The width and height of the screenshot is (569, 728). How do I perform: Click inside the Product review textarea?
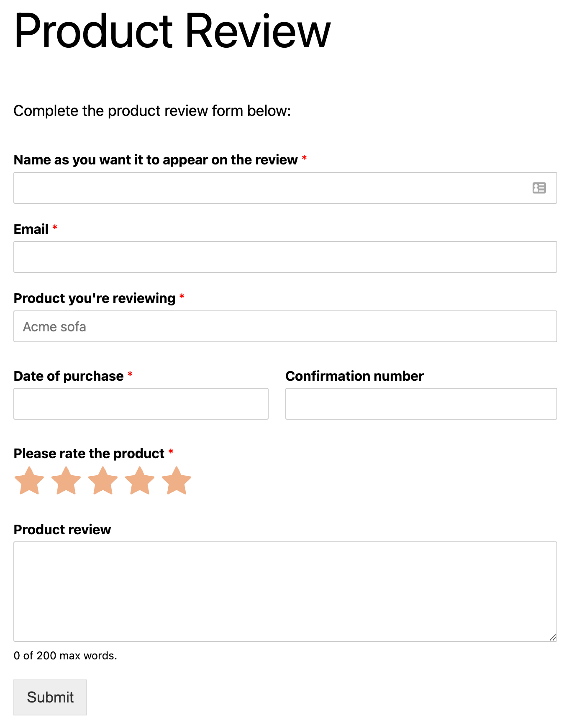point(285,591)
